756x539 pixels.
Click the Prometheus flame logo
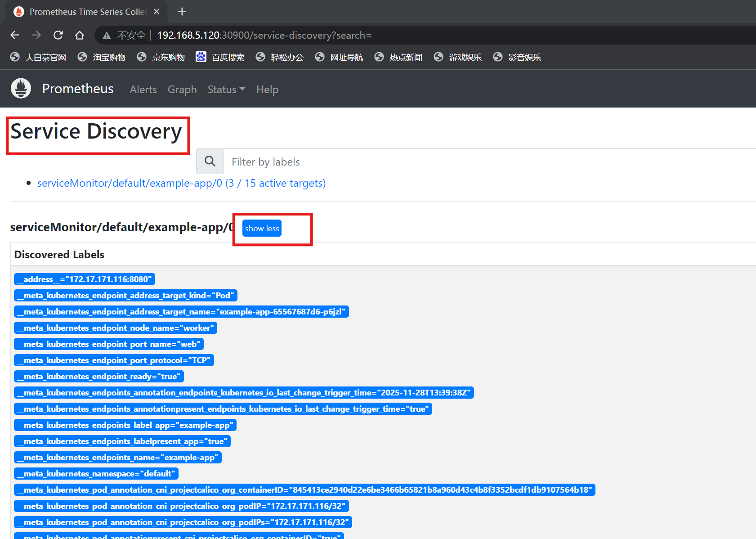click(21, 88)
